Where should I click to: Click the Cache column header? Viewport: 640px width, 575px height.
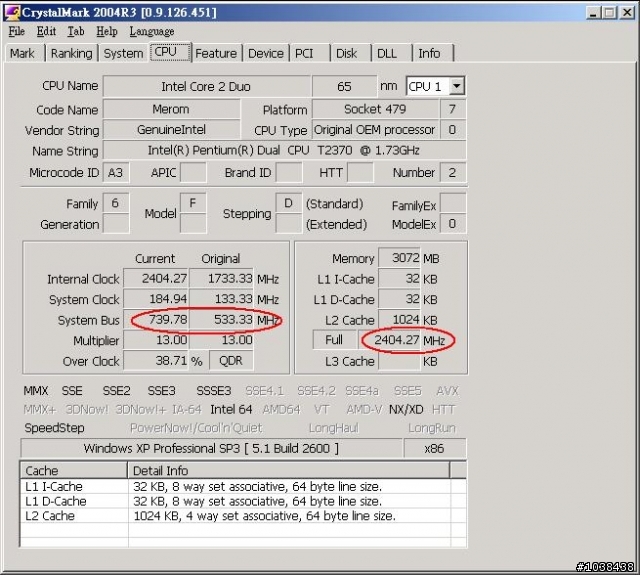(73, 471)
